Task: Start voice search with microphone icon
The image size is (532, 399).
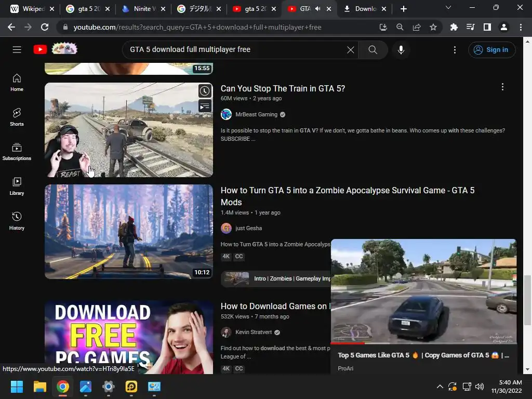Action: pyautogui.click(x=401, y=50)
